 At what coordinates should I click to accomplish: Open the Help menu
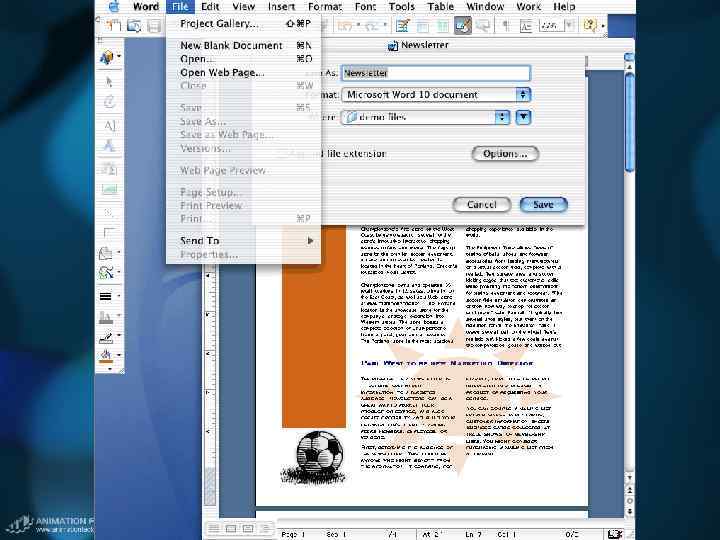tap(564, 6)
